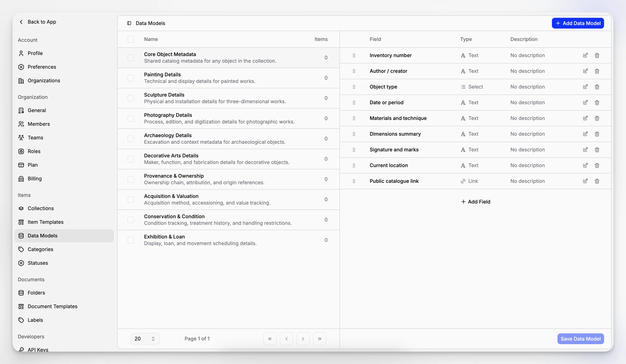Go to the Members page
626x364 pixels.
tap(64, 124)
